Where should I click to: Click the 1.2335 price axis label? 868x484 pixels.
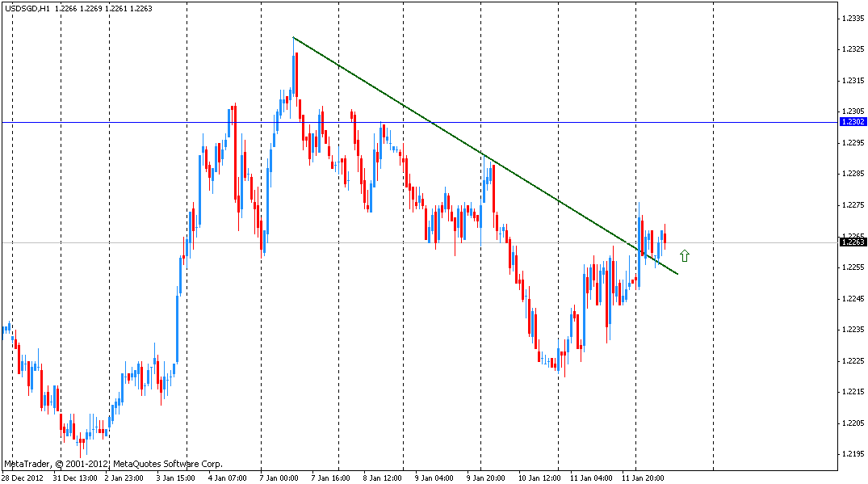pyautogui.click(x=853, y=19)
